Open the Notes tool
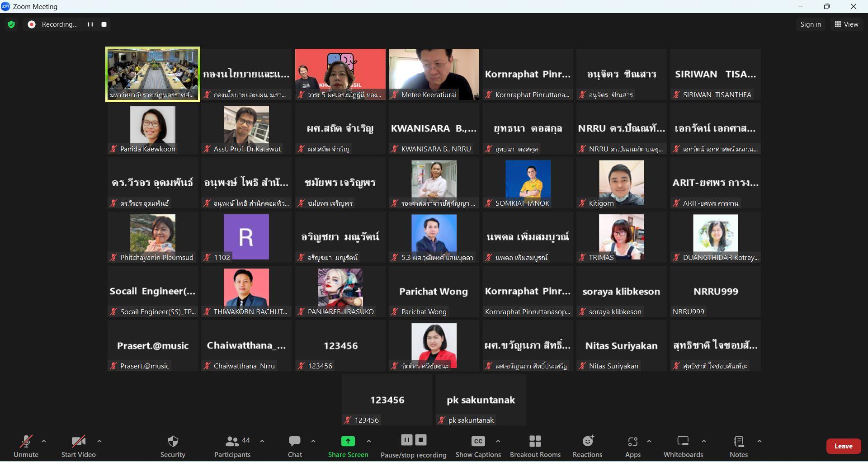This screenshot has height=462, width=868. (x=739, y=446)
